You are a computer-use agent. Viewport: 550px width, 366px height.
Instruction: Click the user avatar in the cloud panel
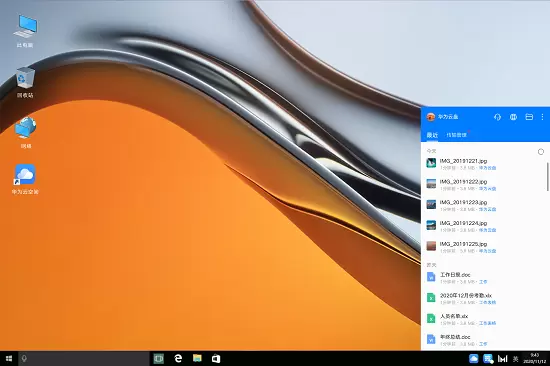(430, 117)
